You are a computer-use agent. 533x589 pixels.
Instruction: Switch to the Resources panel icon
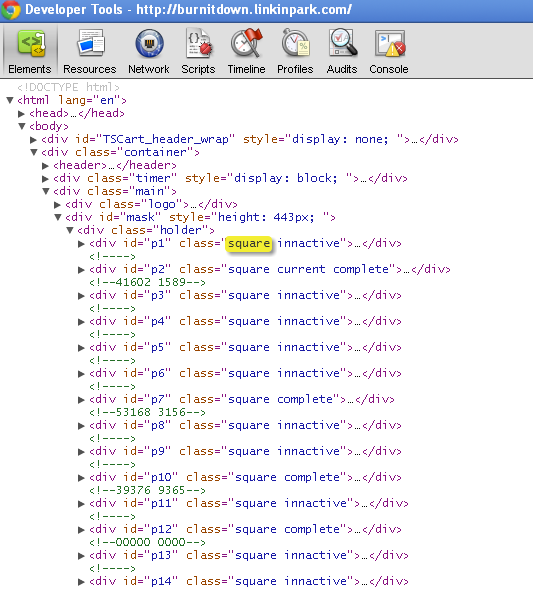[x=90, y=44]
